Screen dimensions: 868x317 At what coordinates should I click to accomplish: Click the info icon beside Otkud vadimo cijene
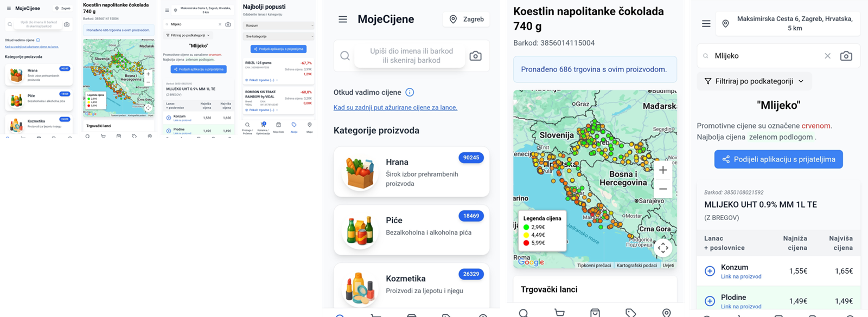click(x=410, y=92)
